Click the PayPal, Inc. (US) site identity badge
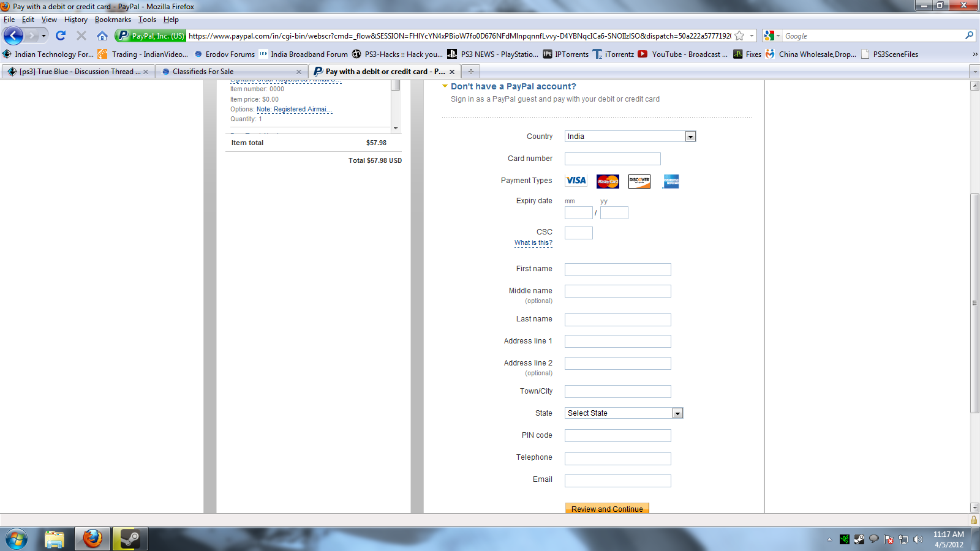Image resolution: width=980 pixels, height=551 pixels. pyautogui.click(x=151, y=36)
